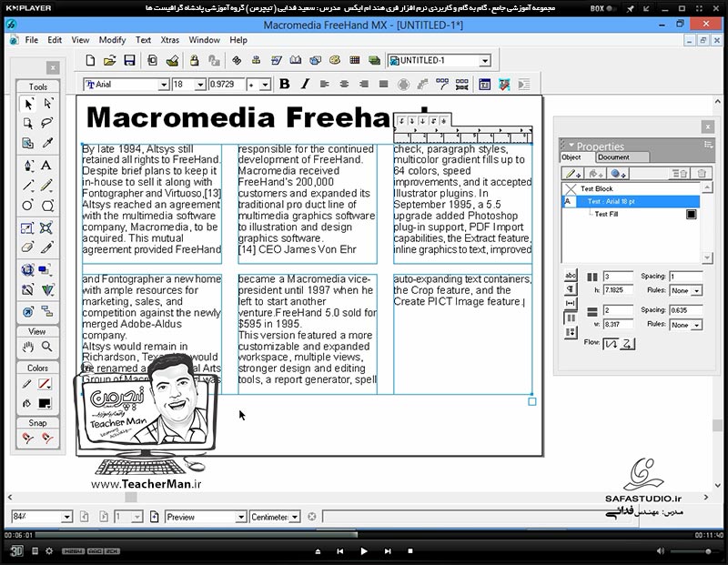This screenshot has height=565, width=728.
Task: Open the UNTITLED-1 document dropdown
Action: [485, 61]
